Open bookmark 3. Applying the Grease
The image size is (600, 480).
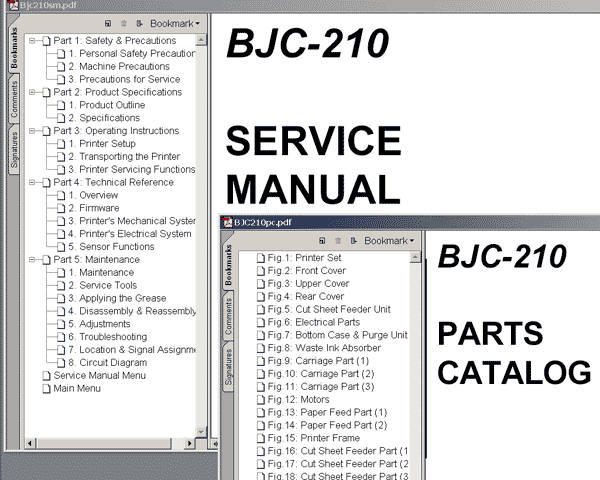(x=117, y=298)
